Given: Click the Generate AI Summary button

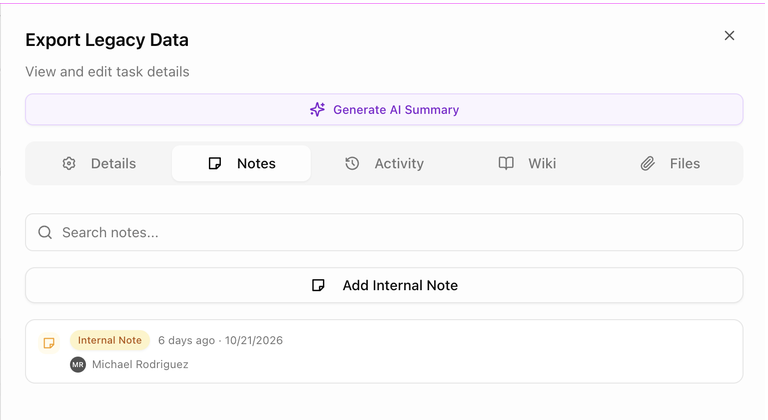Looking at the screenshot, I should click(x=384, y=109).
